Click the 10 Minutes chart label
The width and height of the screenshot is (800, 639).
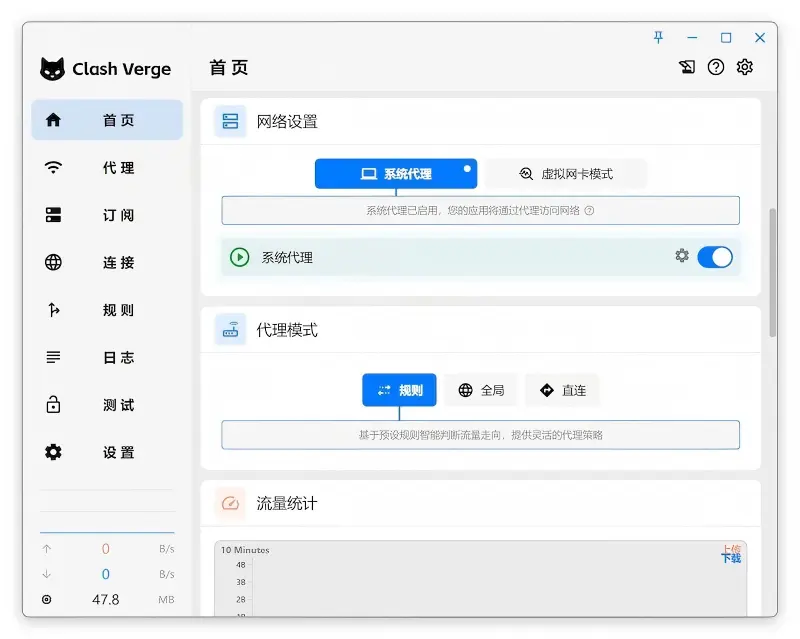click(245, 550)
